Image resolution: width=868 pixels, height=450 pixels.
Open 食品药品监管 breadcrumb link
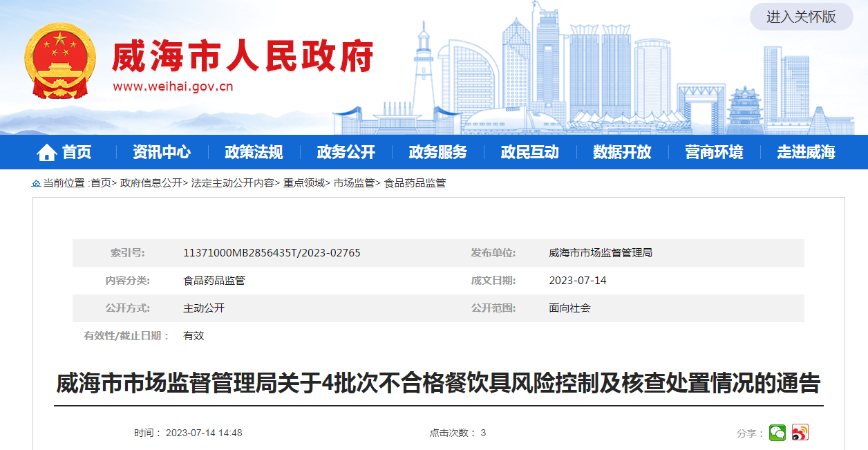[x=415, y=183]
